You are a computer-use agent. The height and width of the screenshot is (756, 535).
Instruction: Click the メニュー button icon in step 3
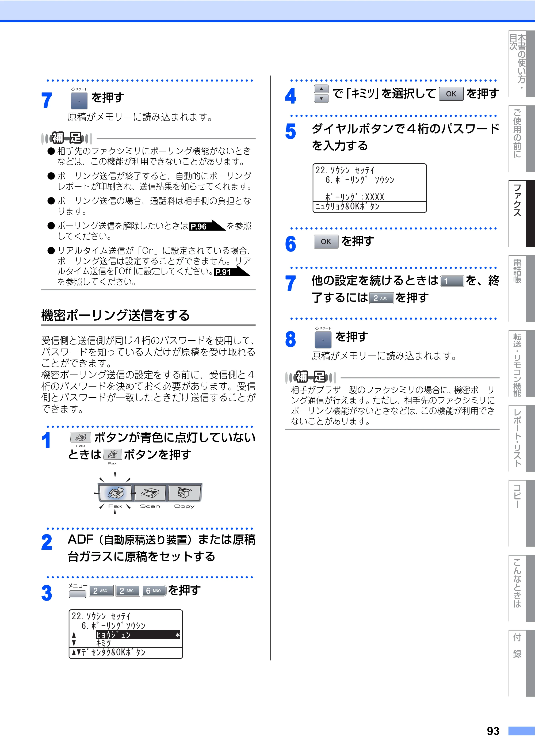tap(77, 594)
